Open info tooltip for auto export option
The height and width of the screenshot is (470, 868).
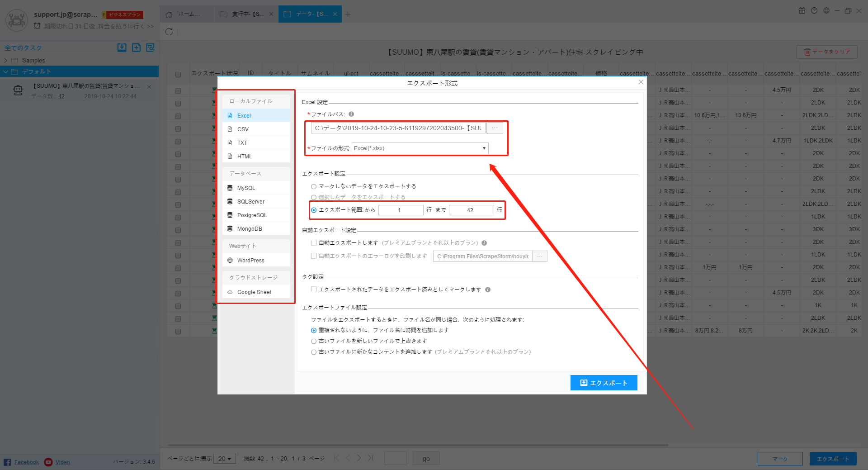point(484,243)
